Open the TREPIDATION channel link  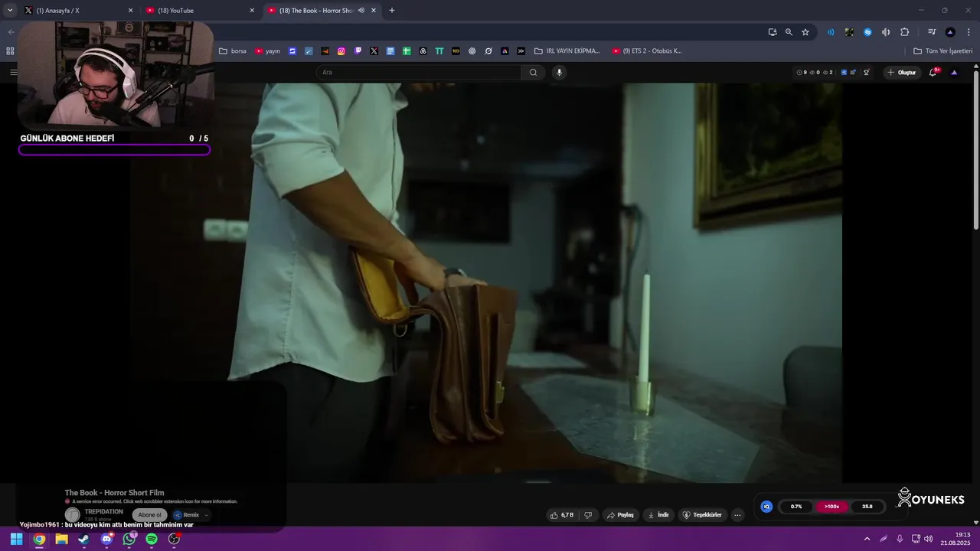tap(103, 511)
